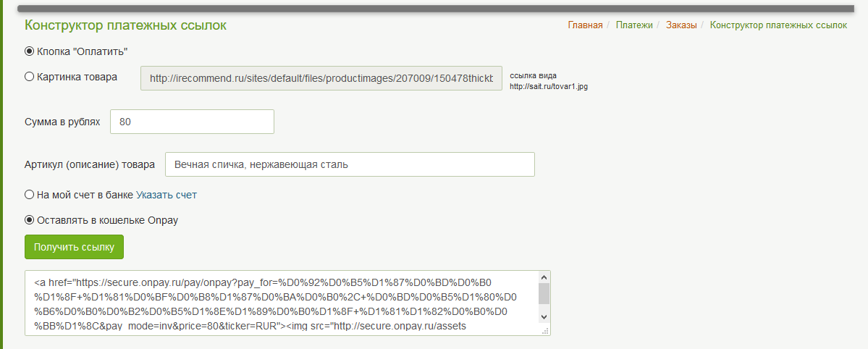This screenshot has height=349, width=868.
Task: Open the Указать счет link
Action: 167,195
